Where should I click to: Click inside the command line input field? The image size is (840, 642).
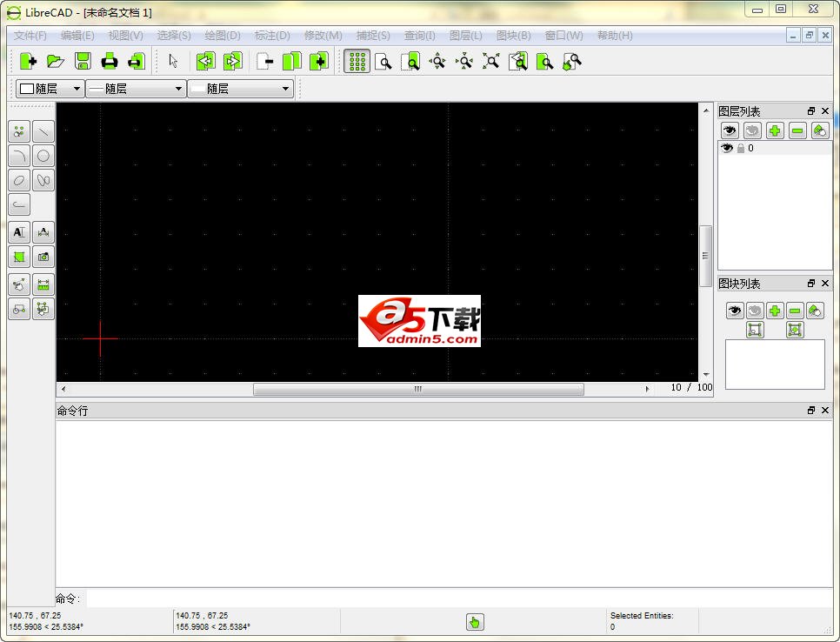[435, 599]
